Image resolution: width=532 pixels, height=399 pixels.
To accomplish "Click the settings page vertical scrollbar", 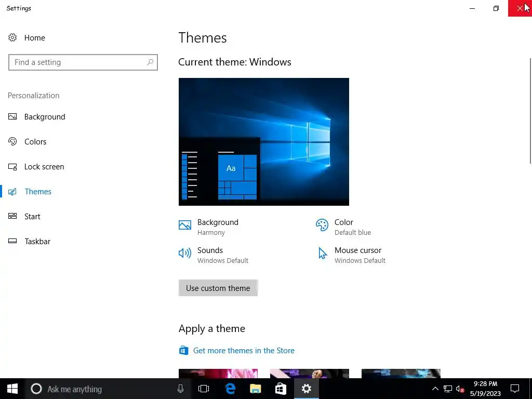I will click(x=530, y=110).
